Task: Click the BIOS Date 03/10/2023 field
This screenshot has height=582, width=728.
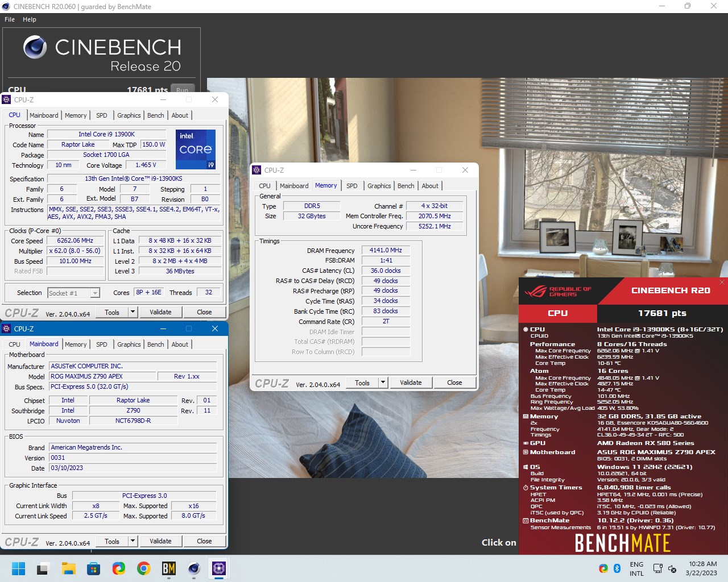Action: pyautogui.click(x=133, y=468)
